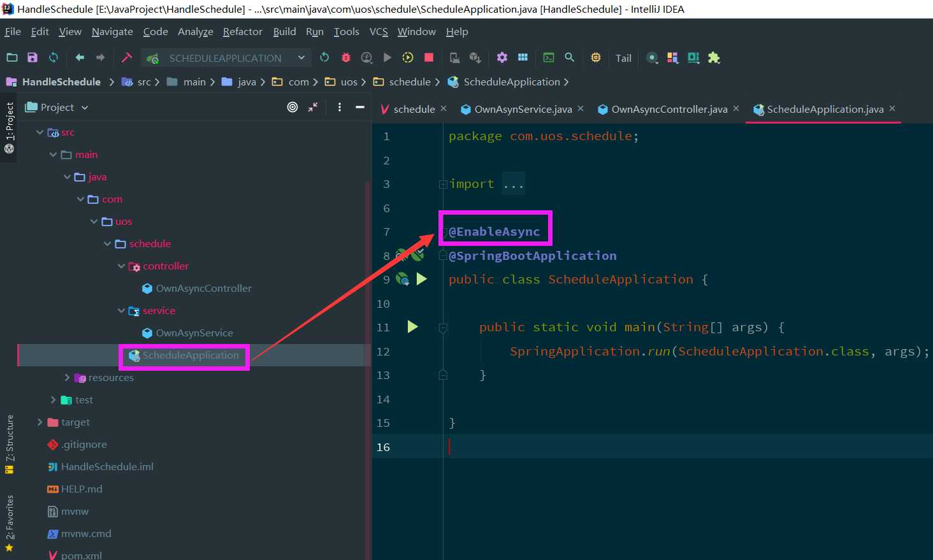Expand the target folder
This screenshot has height=560, width=933.
pos(40,422)
